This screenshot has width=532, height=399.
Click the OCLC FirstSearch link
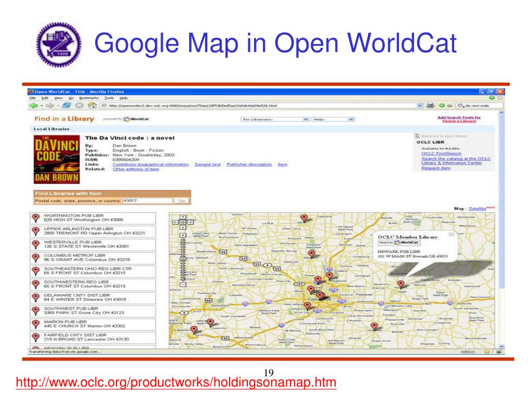tap(441, 154)
